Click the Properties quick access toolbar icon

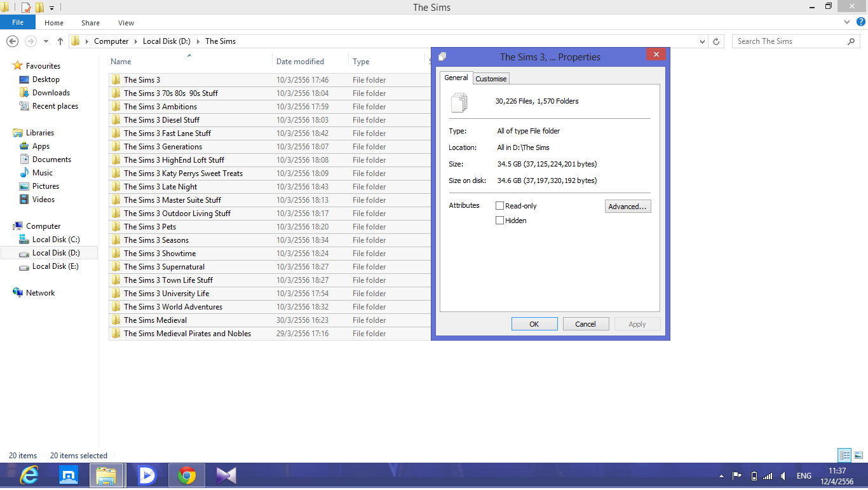26,8
